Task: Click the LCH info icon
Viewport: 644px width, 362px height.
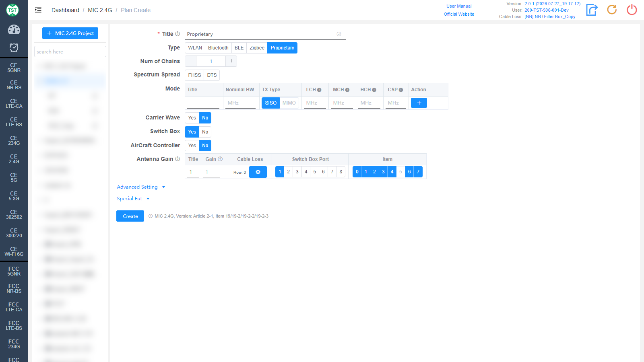Action: 319,90
